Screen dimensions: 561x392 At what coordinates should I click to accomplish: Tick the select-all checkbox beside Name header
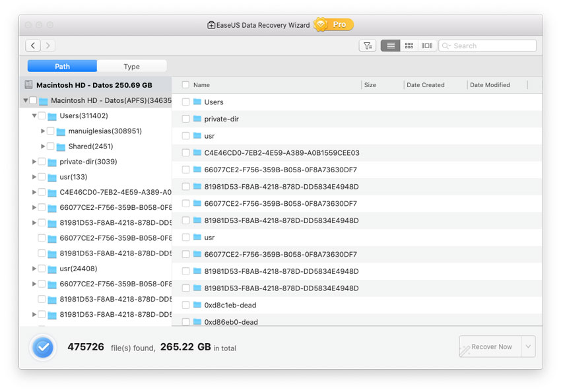pos(185,84)
